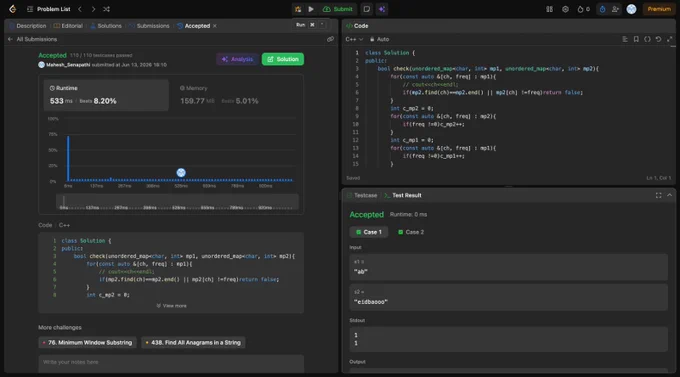Switch to the Submissions tab
Screen dimensions: 680x377
[x=149, y=26]
